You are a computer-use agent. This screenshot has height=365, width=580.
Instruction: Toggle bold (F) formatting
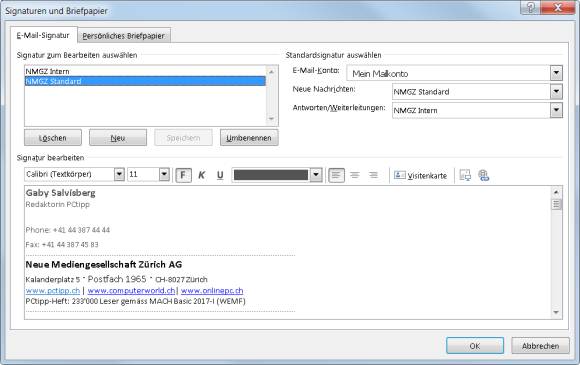[183, 175]
